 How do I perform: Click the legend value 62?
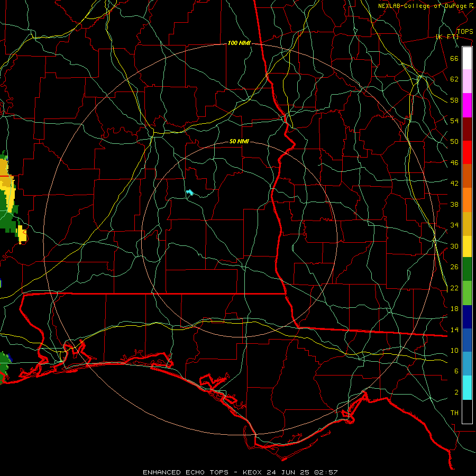click(x=454, y=79)
